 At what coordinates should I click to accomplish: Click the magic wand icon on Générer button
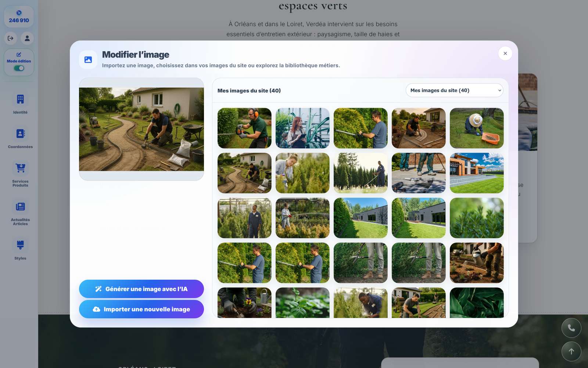pos(98,289)
